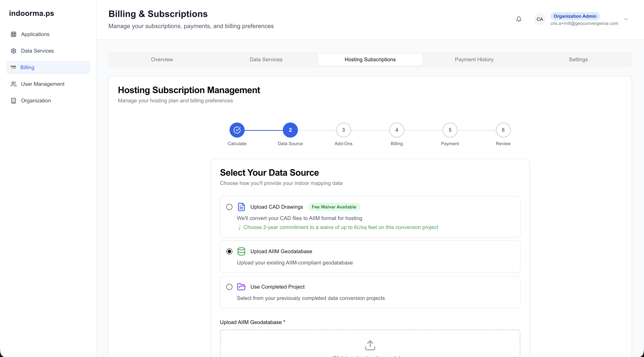Image resolution: width=644 pixels, height=357 pixels.
Task: Switch to the Overview tab
Action: point(162,60)
